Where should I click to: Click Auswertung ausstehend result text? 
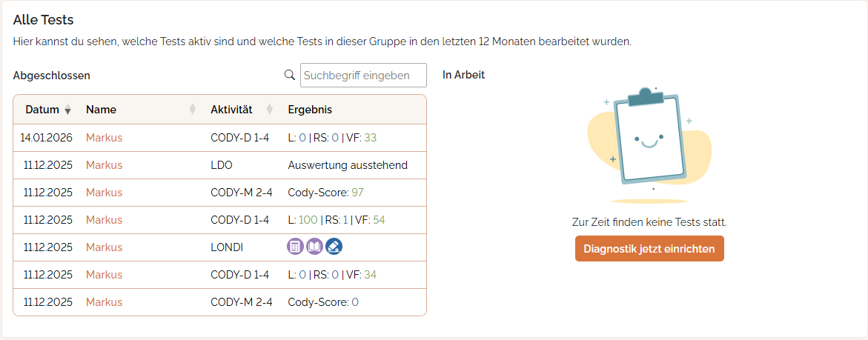tap(348, 165)
